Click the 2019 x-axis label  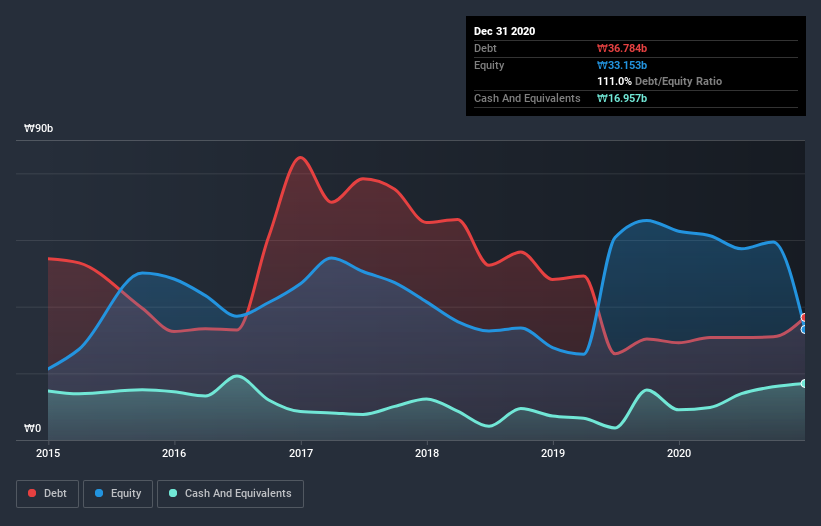click(553, 453)
